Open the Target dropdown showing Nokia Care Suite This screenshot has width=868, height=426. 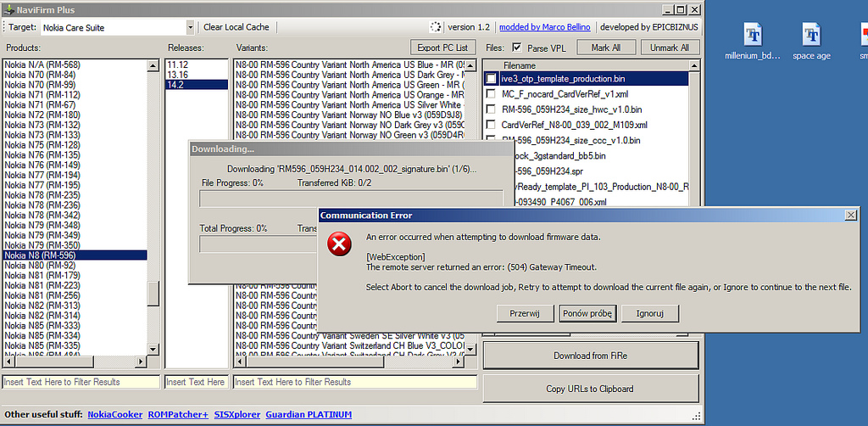190,27
